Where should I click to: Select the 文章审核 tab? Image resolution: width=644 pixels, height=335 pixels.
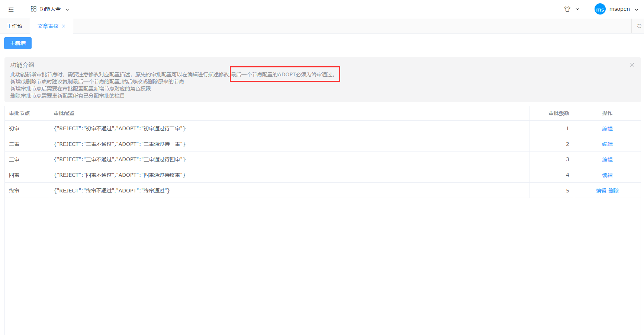coord(48,26)
